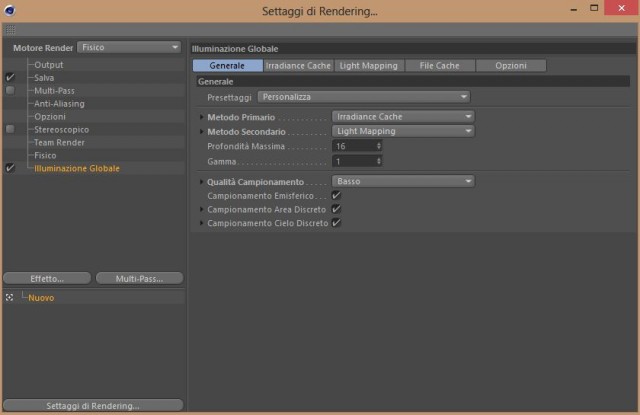Select Anti-Aliasing in the settings tree
The height and width of the screenshot is (415, 640).
click(x=59, y=104)
